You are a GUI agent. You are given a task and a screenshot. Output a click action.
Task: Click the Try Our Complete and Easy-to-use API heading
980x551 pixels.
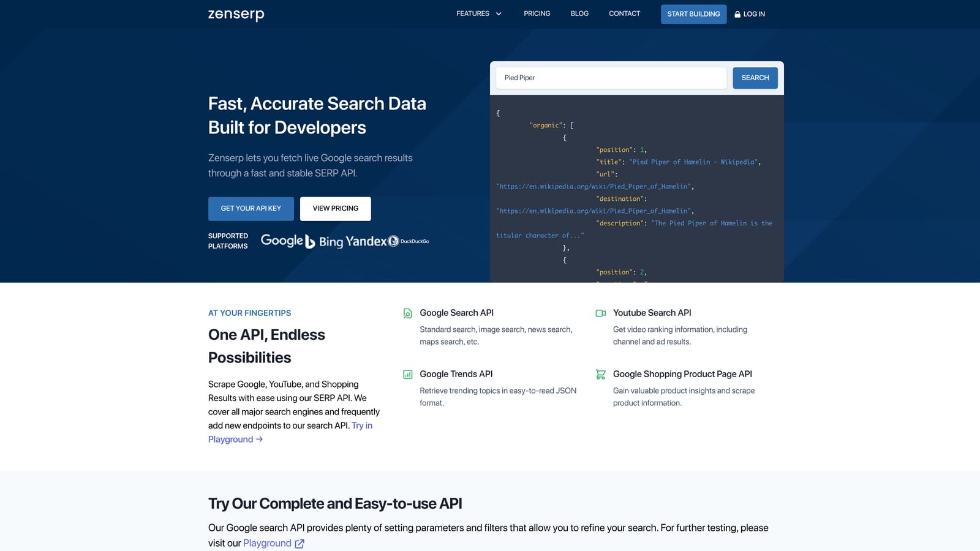click(x=335, y=504)
